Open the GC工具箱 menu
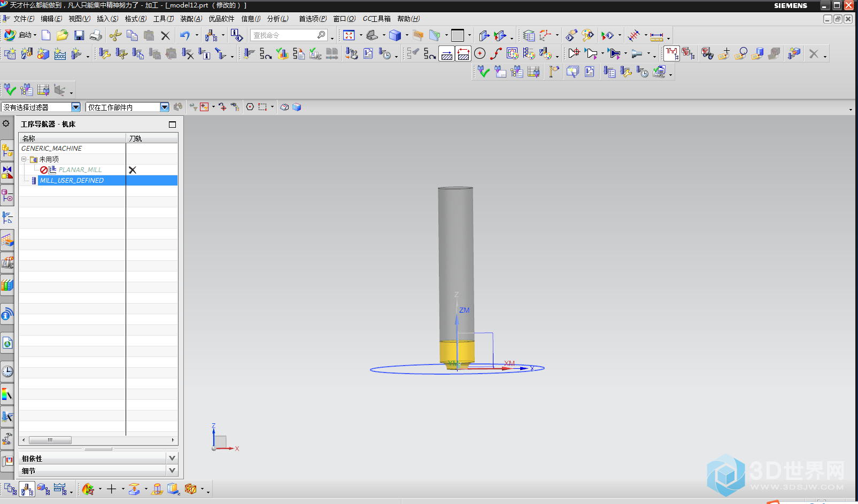 (377, 19)
